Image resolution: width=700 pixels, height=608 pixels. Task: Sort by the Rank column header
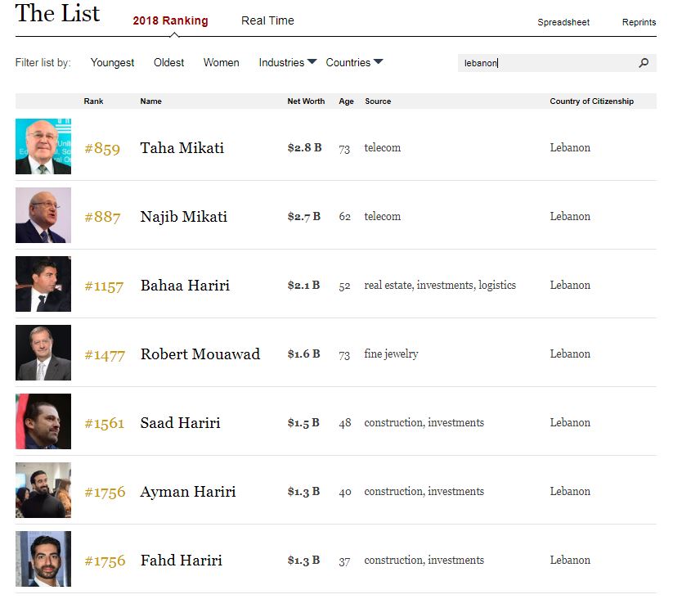click(x=93, y=101)
